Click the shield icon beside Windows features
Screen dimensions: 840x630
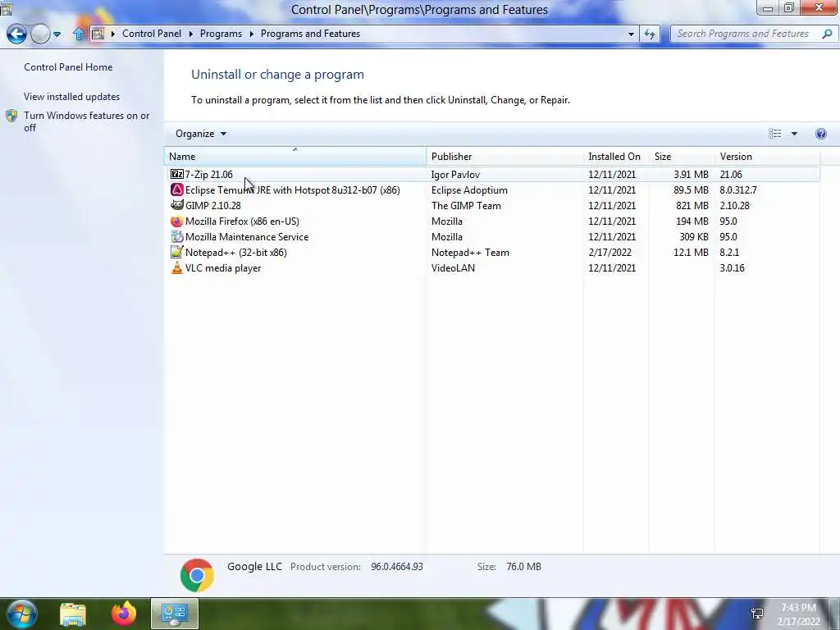click(x=11, y=116)
